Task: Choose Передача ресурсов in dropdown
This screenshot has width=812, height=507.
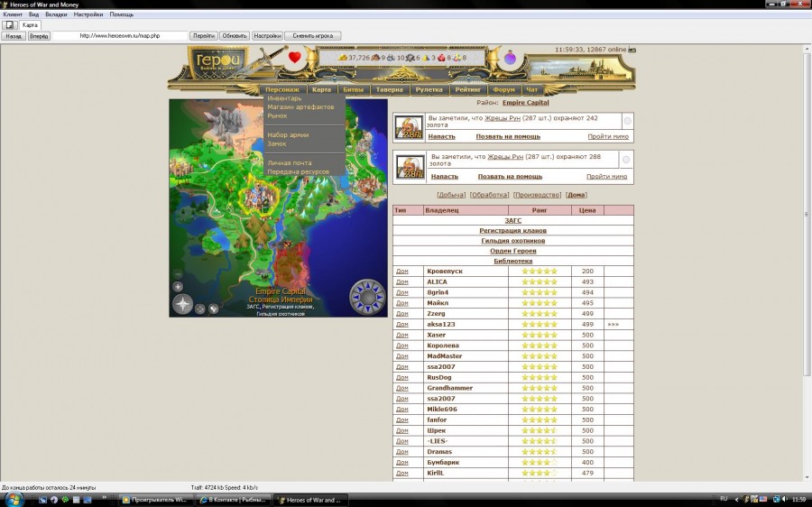Action: (299, 171)
